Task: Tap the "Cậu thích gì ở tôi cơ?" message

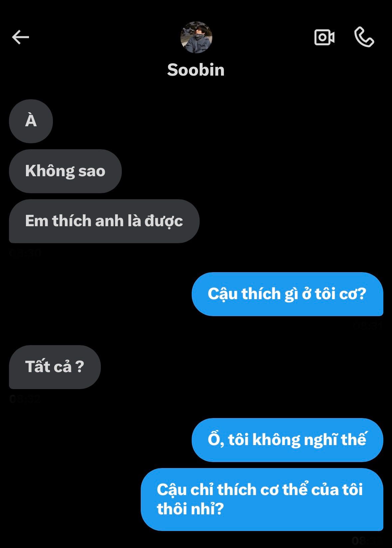Action: pos(288,294)
